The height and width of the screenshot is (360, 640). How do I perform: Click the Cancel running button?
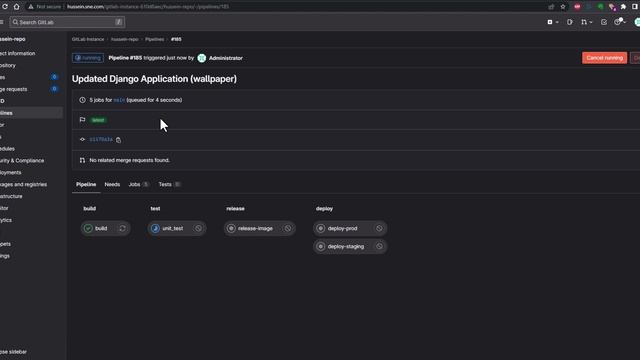click(604, 58)
